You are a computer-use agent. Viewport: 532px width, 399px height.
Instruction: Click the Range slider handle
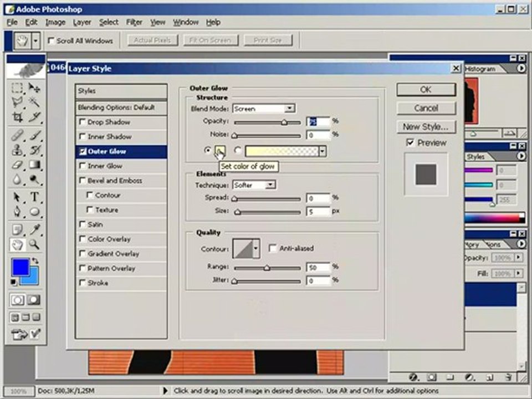point(267,268)
